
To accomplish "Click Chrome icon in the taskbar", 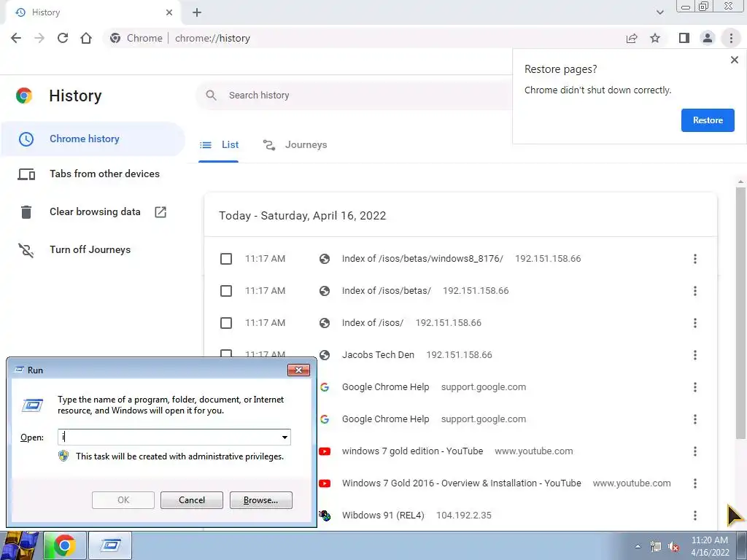I will [65, 545].
